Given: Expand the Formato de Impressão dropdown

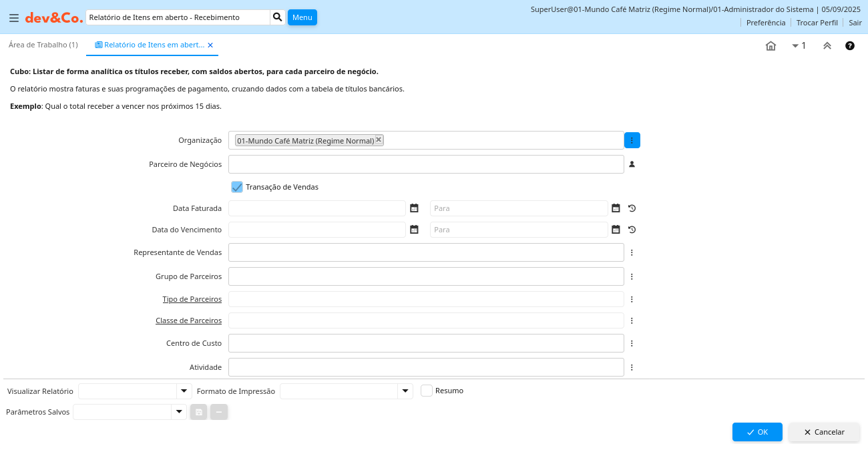Looking at the screenshot, I should pos(405,391).
